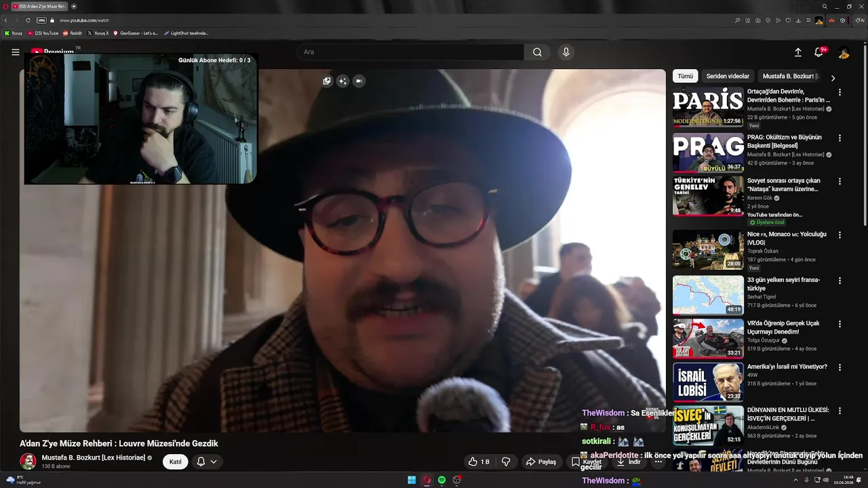This screenshot has height=488, width=868.
Task: Switch to the A'dan Z'ye Müze browser tab
Action: pyautogui.click(x=39, y=6)
